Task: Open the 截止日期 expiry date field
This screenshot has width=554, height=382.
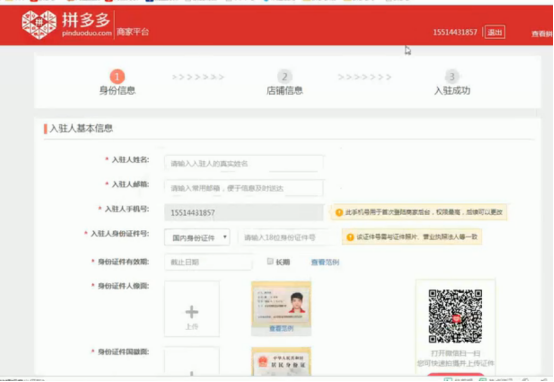Action: tap(208, 262)
